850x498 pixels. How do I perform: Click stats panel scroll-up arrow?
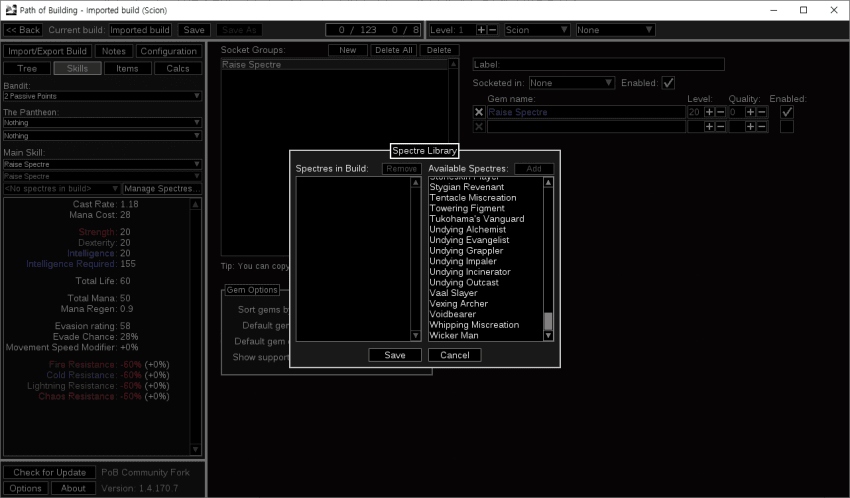pos(195,204)
